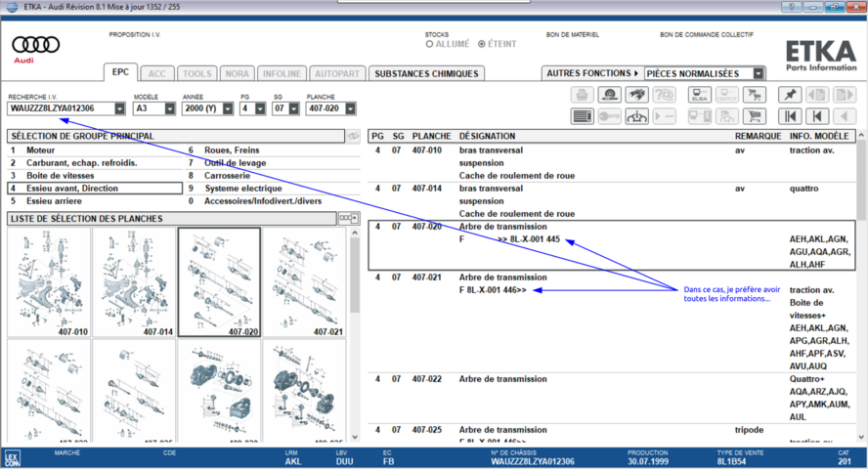Open the disc update icon
The image size is (868, 469).
[x=610, y=95]
